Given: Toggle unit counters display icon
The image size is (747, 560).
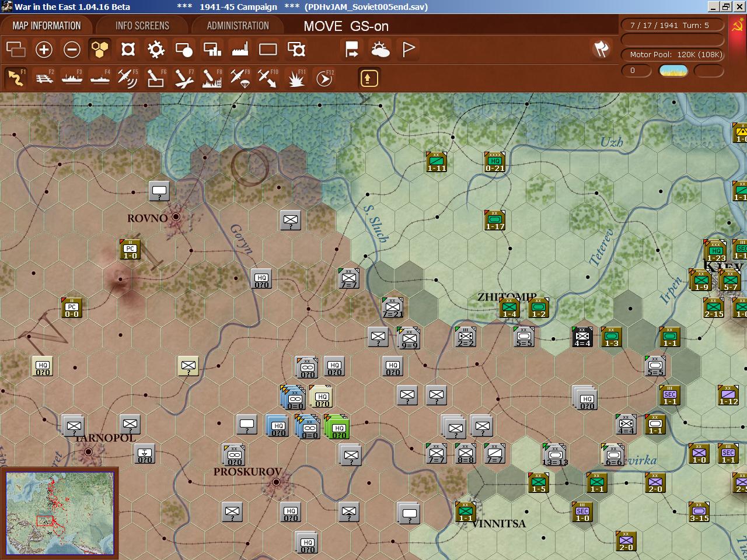Looking at the screenshot, I should coord(16,50).
